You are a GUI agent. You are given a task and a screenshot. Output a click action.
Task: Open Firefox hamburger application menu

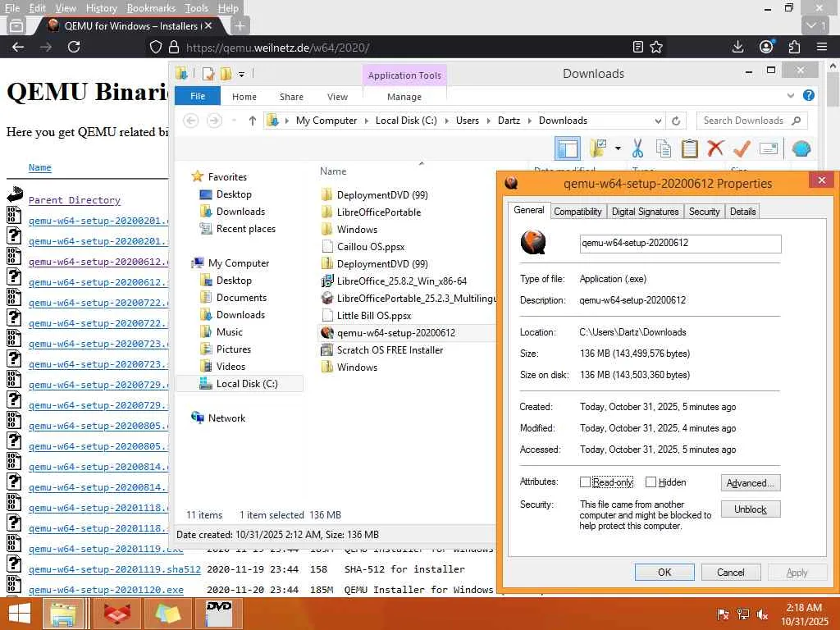point(822,47)
